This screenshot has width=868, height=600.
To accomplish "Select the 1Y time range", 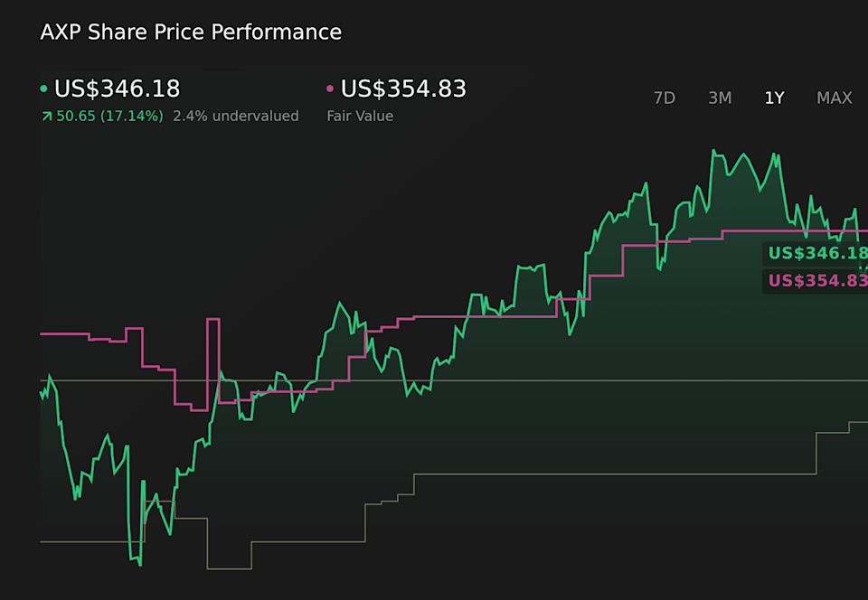I will [x=774, y=98].
